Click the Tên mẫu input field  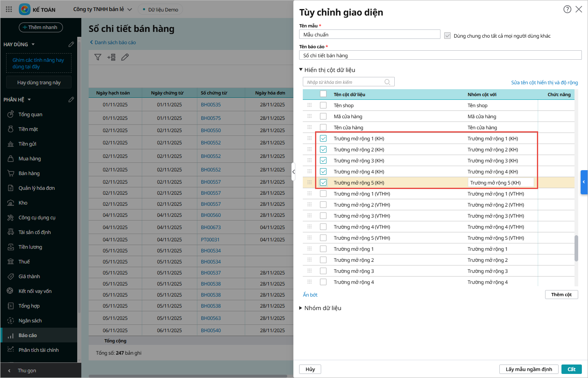369,35
